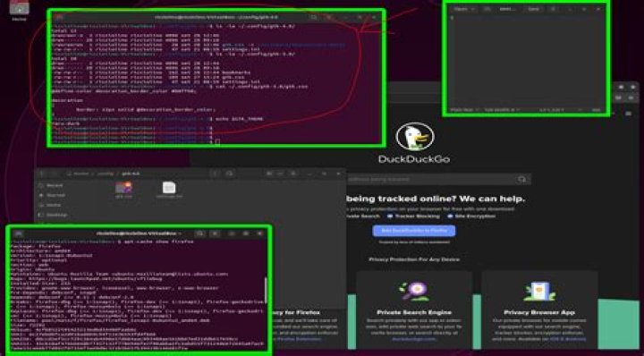Click .config path segment in file manager
The image size is (644, 356).
pos(106,174)
